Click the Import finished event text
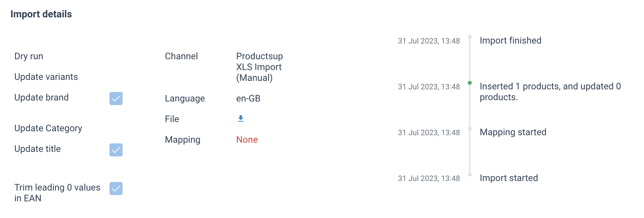This screenshot has height=218, width=644. [510, 41]
